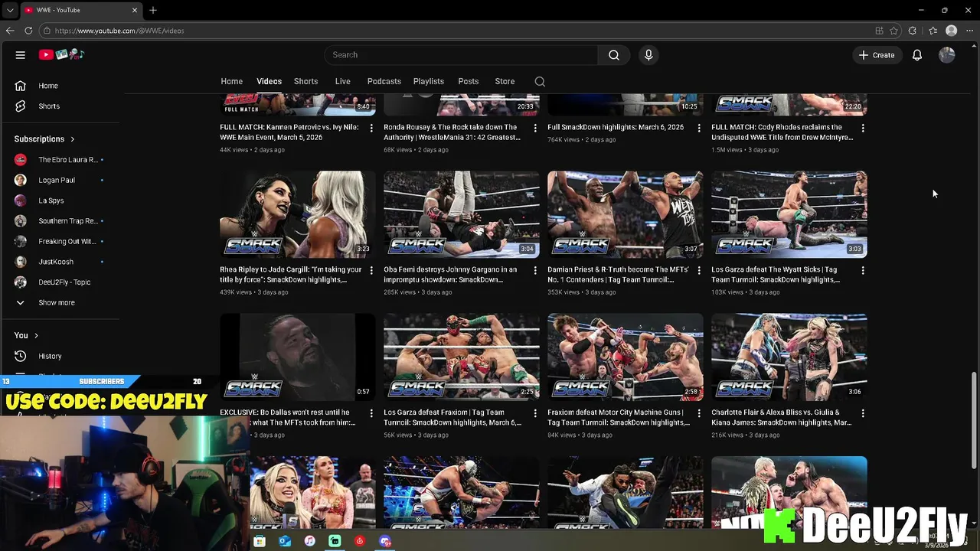Play the Bo Dallas EXCLUSIVE thumbnail
The height and width of the screenshot is (551, 980).
298,357
